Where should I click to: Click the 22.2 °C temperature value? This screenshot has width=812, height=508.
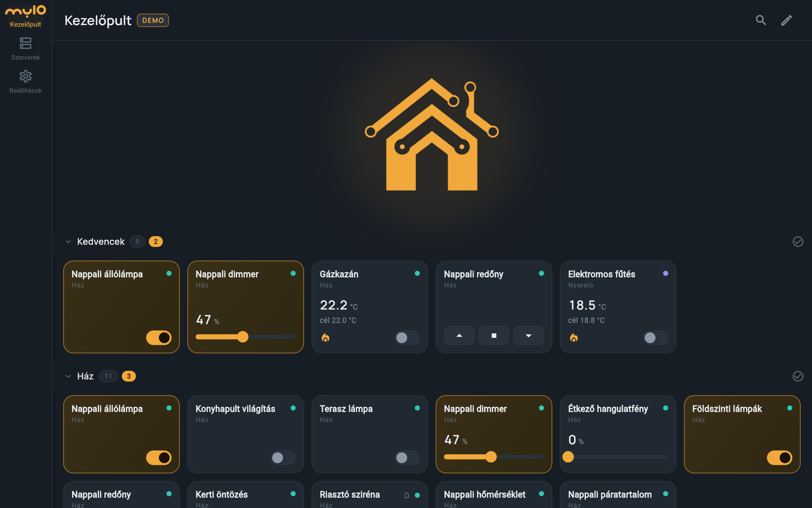pyautogui.click(x=338, y=305)
